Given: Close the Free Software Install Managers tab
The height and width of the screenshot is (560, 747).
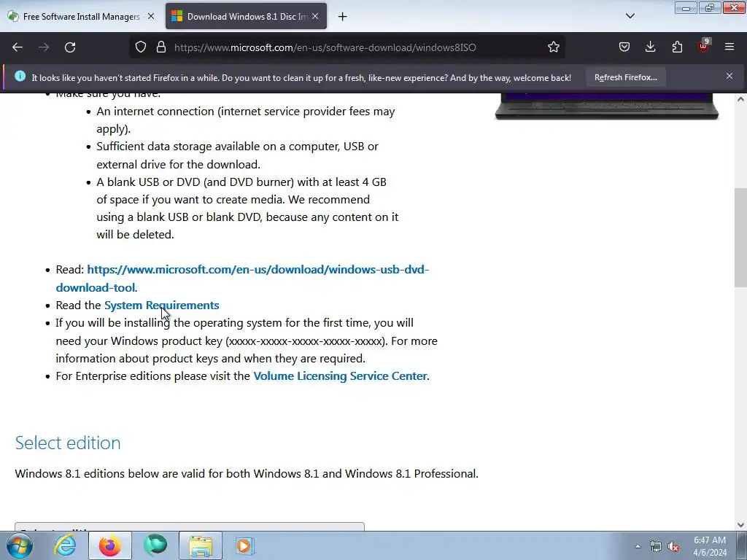Looking at the screenshot, I should [151, 16].
